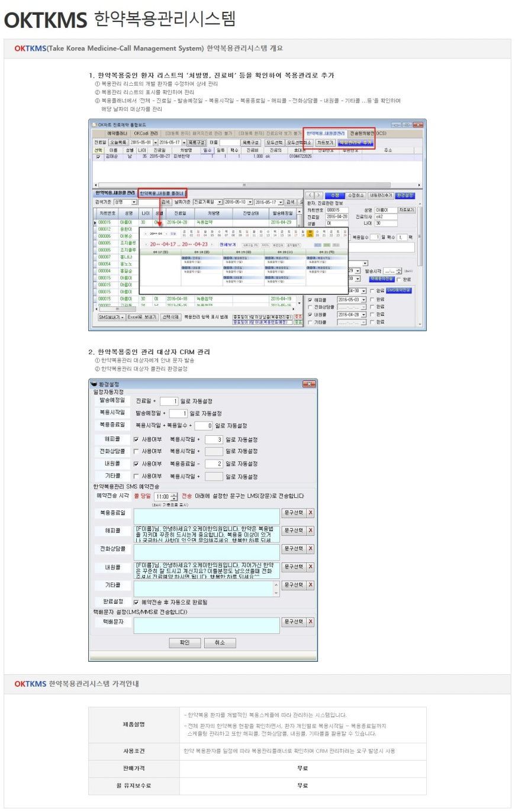Screen dimensions: 515x812
Task: Clear the 해피콜 message with its X icon
Action: [311, 530]
